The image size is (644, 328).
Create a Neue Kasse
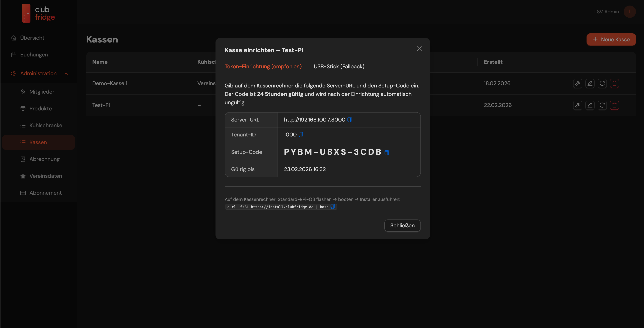[611, 39]
